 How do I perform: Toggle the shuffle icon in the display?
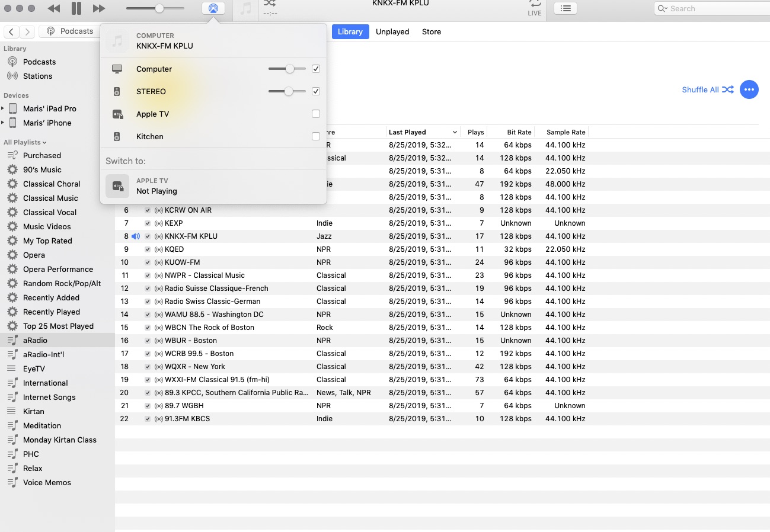(270, 3)
